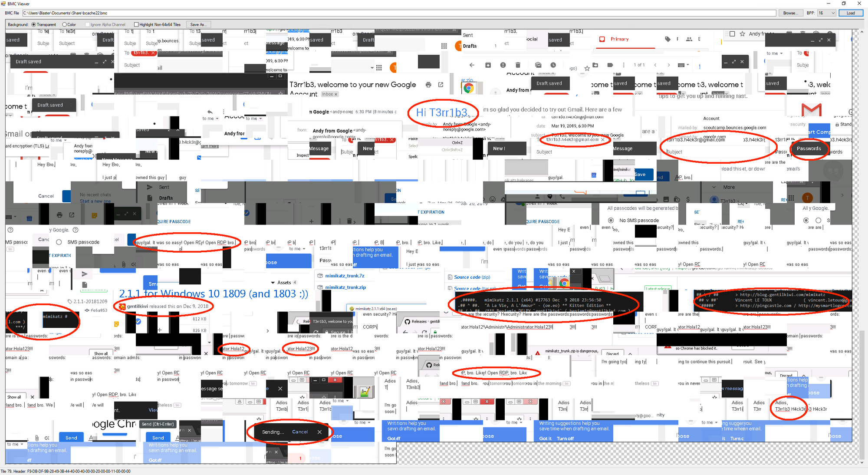Click the newer chevron next to '1 of 1'
Image resolution: width=868 pixels, height=475 pixels.
pos(655,65)
